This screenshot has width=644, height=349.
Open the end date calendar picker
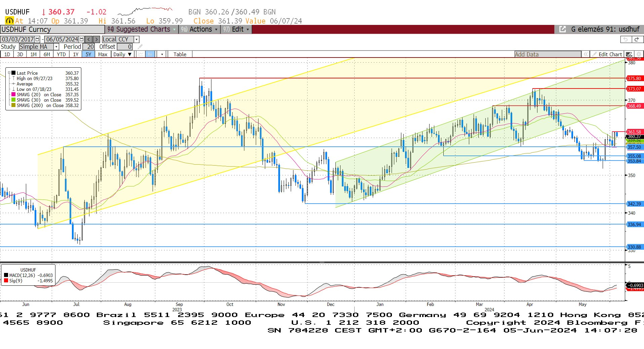click(81, 39)
